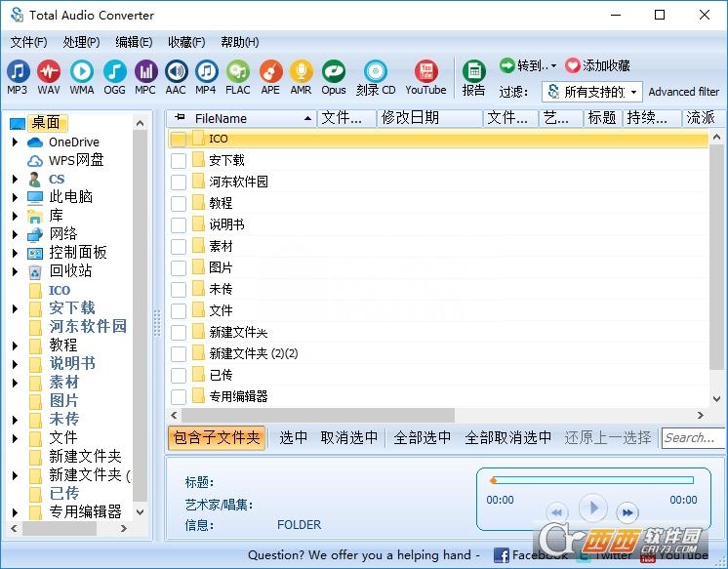The image size is (728, 569).
Task: Select OneDrive cloud icon in tree
Action: tap(35, 142)
